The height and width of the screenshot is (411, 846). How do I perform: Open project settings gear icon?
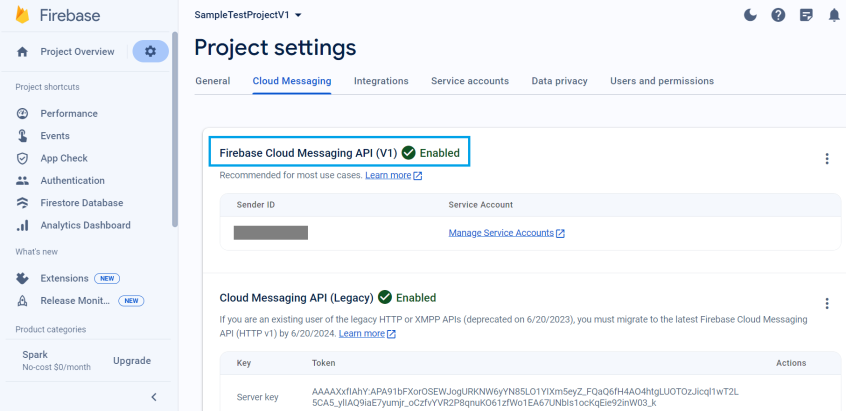(151, 51)
